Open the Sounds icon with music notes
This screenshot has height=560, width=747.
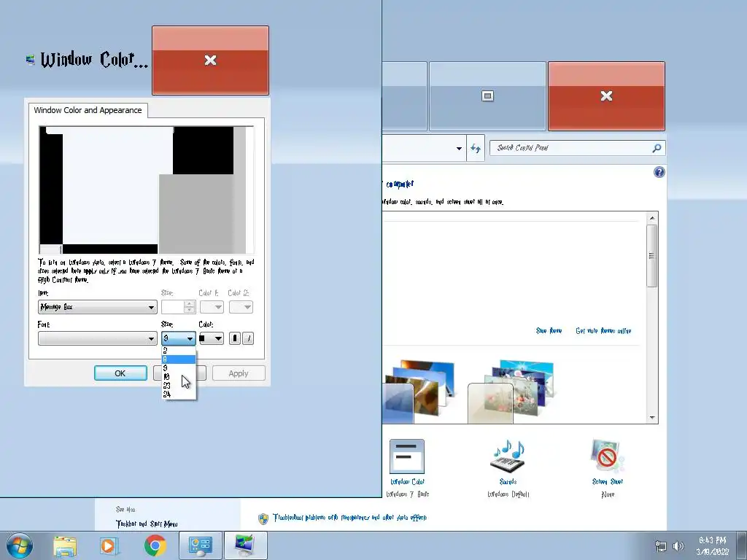(508, 455)
